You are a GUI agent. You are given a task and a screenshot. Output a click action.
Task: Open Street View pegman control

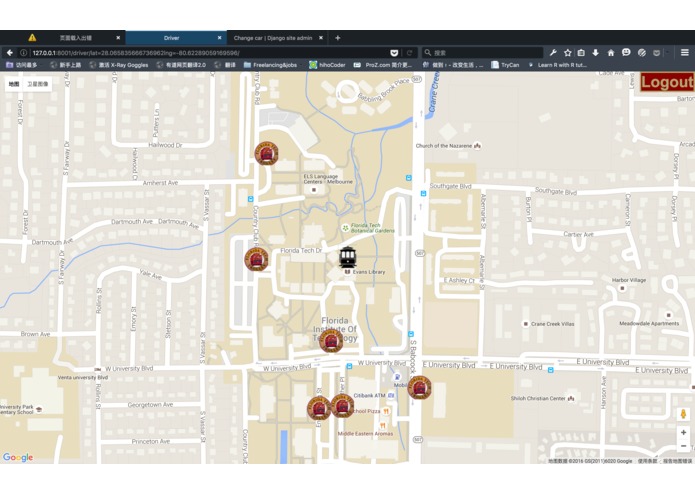tap(683, 414)
